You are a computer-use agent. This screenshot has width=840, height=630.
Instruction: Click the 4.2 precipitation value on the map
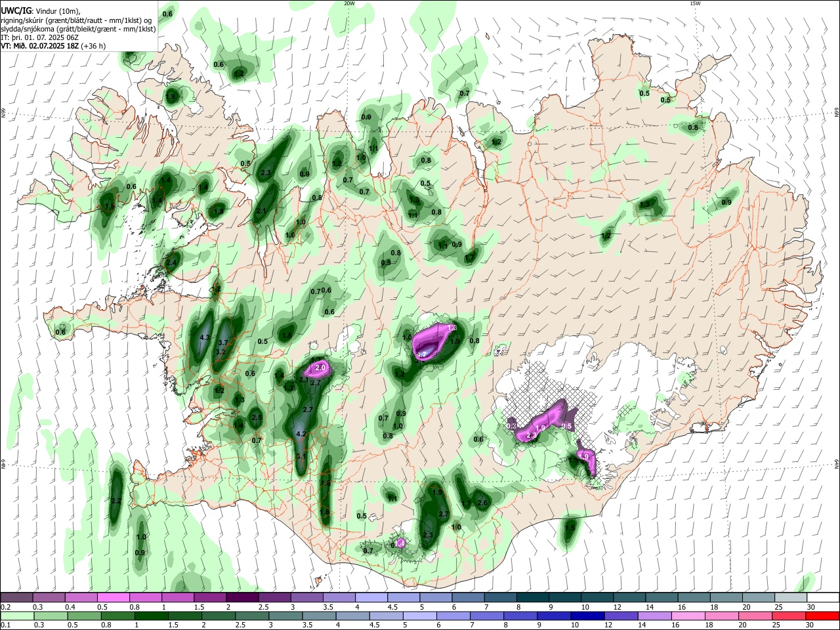tap(301, 434)
